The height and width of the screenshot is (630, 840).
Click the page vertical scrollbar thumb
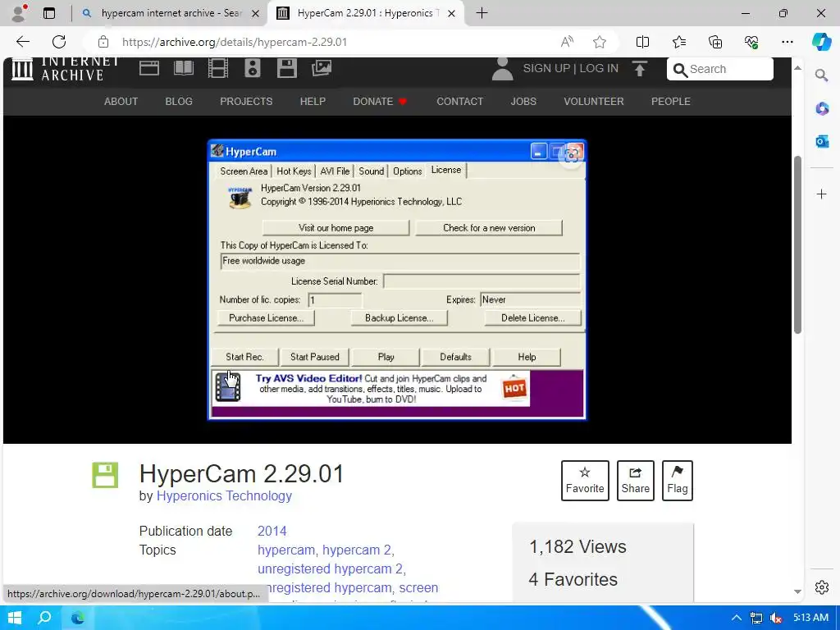click(797, 244)
